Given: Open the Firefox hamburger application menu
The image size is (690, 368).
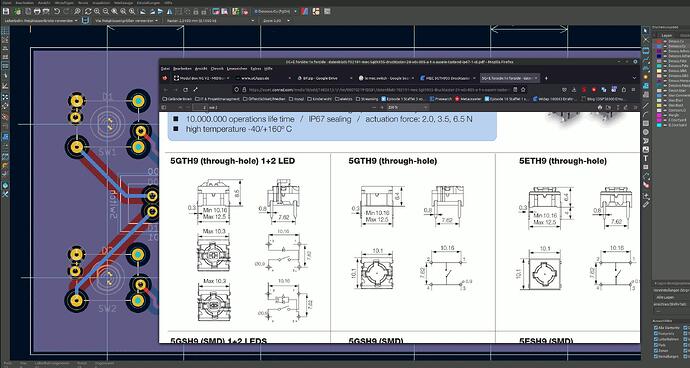Looking at the screenshot, I should point(633,90).
